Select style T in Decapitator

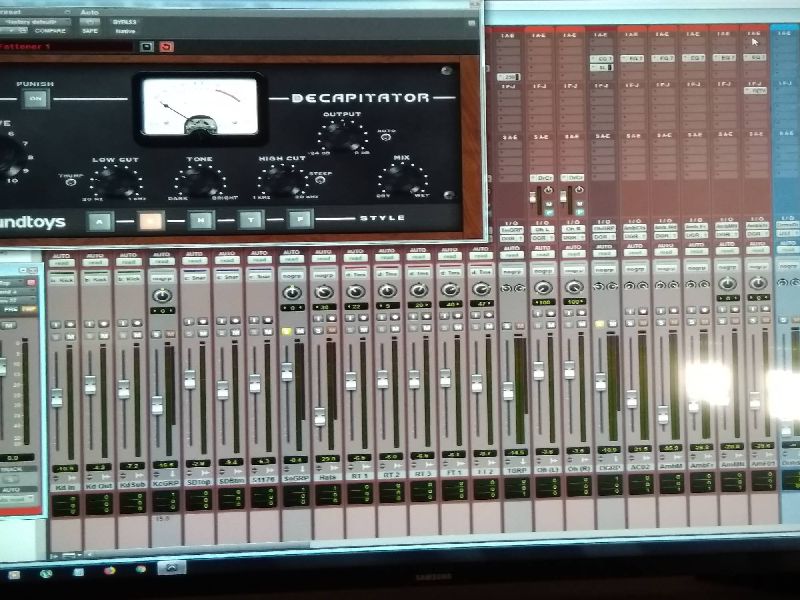251,220
